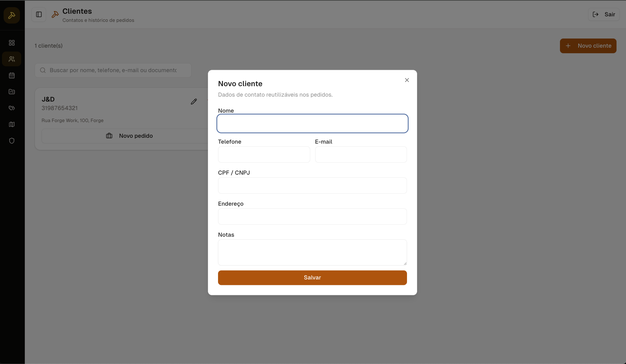
Task: Click the client search box
Action: (x=113, y=70)
